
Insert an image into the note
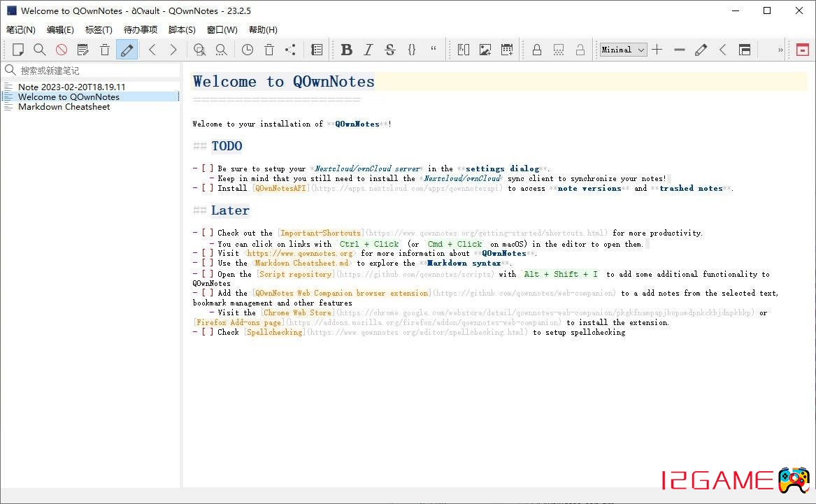pos(485,50)
